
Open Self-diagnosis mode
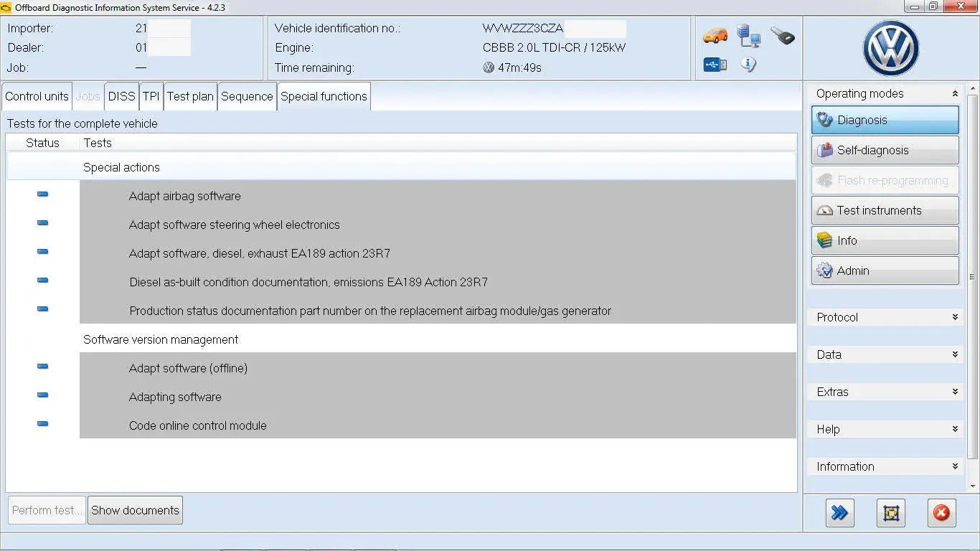(885, 150)
